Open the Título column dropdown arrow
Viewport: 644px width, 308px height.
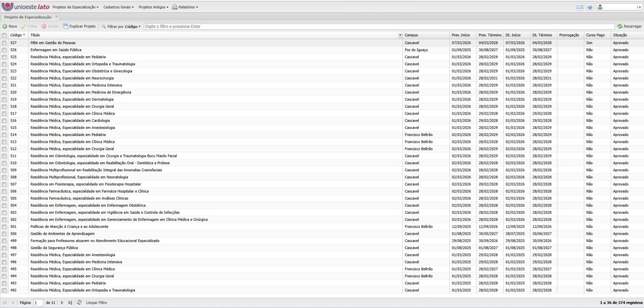(x=400, y=35)
